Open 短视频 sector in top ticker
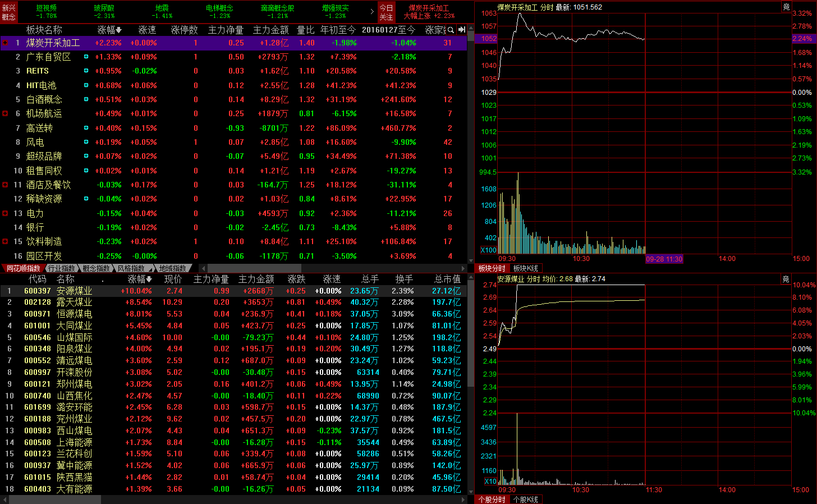 47,11
